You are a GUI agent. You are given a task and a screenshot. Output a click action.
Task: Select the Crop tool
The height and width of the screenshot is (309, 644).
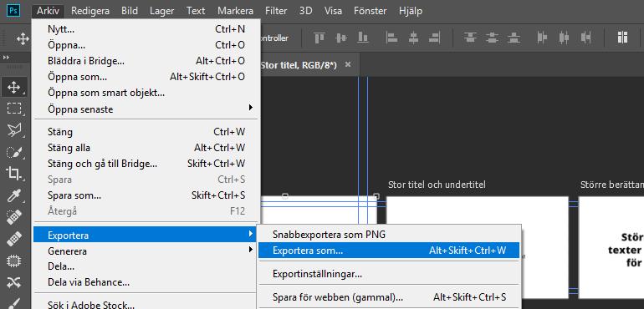click(14, 174)
